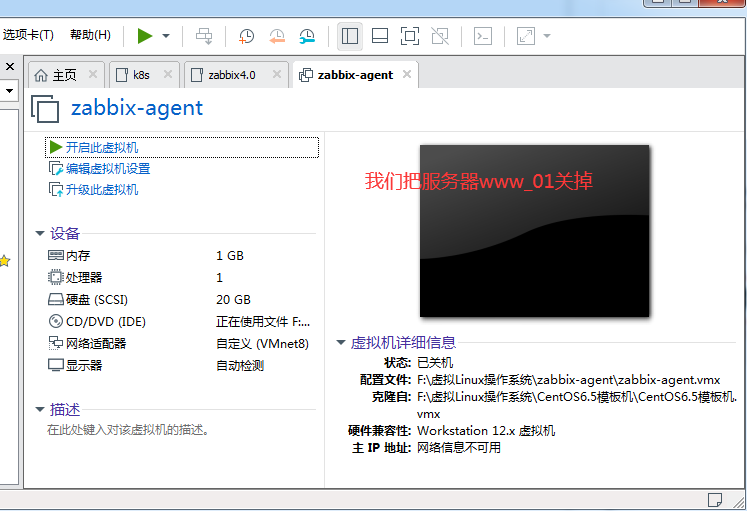
Task: Click the VM icon beside zabbix-agent title
Action: click(45, 109)
